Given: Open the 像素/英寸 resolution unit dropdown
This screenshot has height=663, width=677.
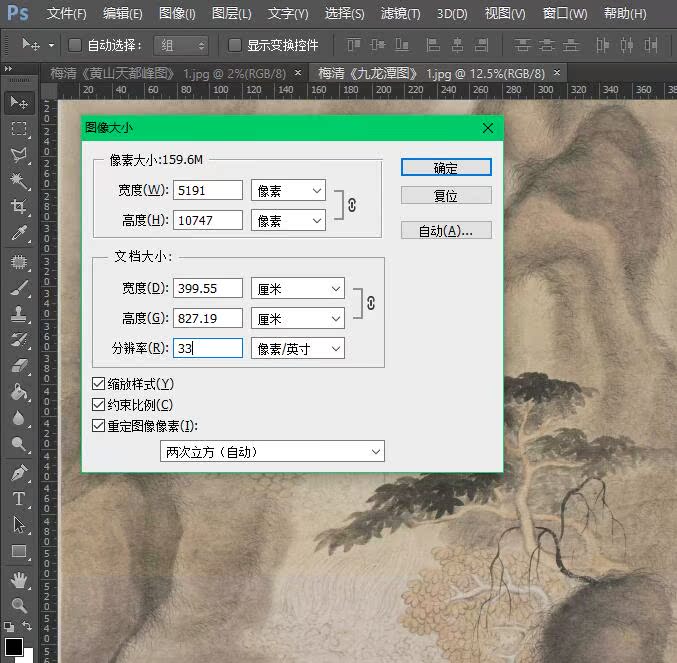Looking at the screenshot, I should pos(297,348).
